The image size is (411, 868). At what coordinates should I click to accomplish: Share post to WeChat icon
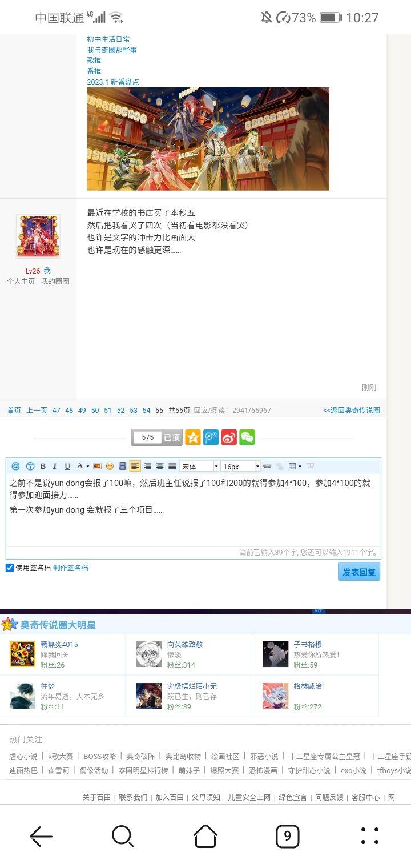[x=247, y=437]
